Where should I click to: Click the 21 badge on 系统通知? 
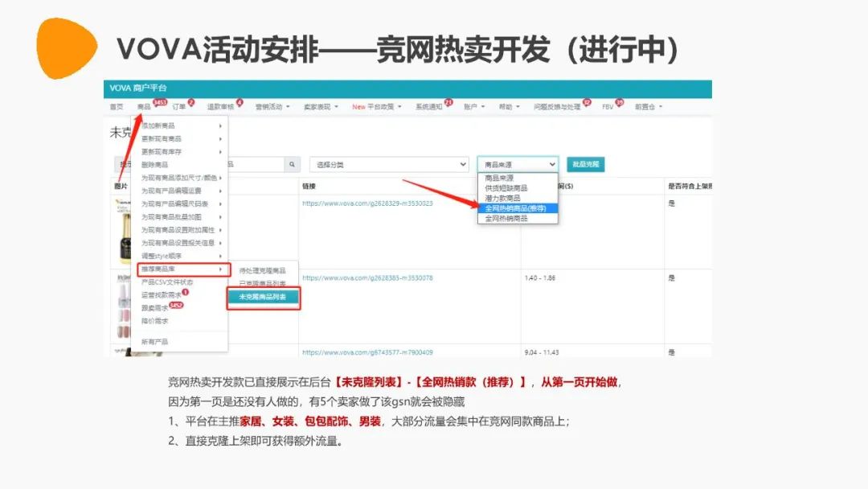[448, 102]
